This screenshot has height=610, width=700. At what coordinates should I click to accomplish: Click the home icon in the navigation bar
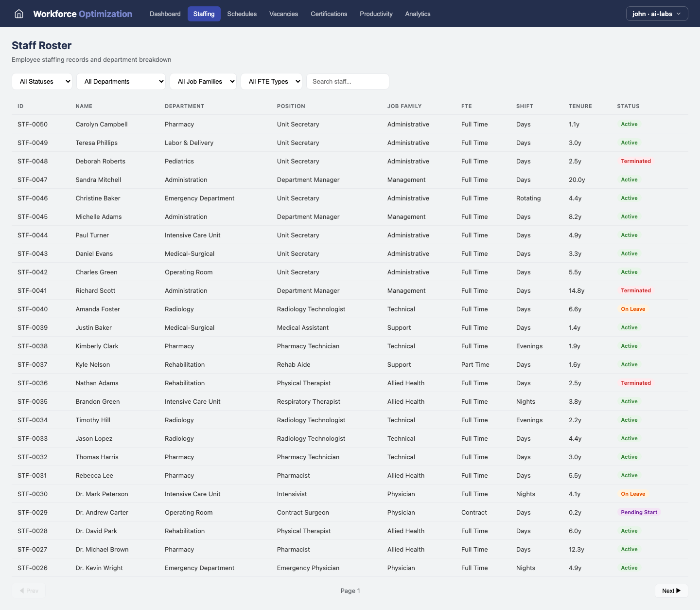point(18,14)
